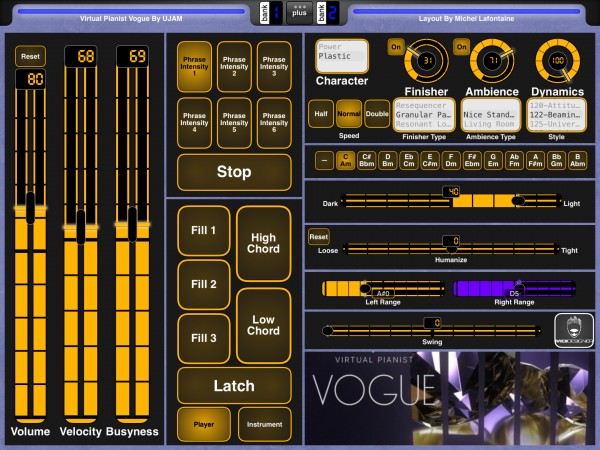Select key C# / Bbm

pos(367,160)
